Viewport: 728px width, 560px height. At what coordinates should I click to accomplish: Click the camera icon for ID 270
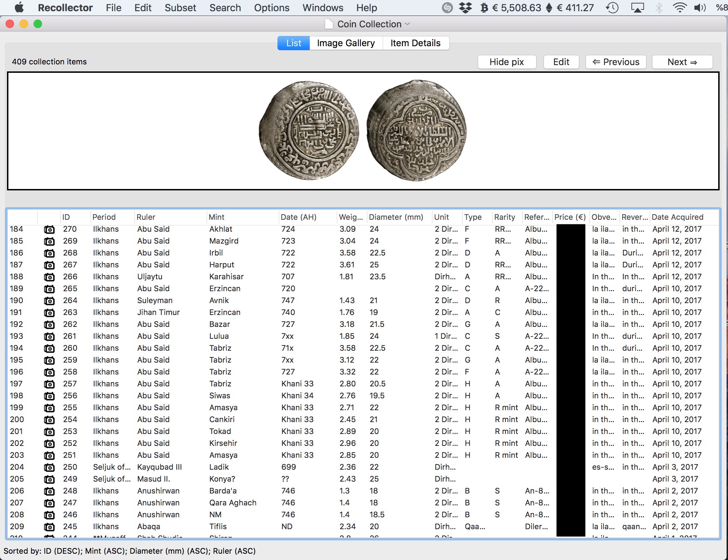pos(49,230)
